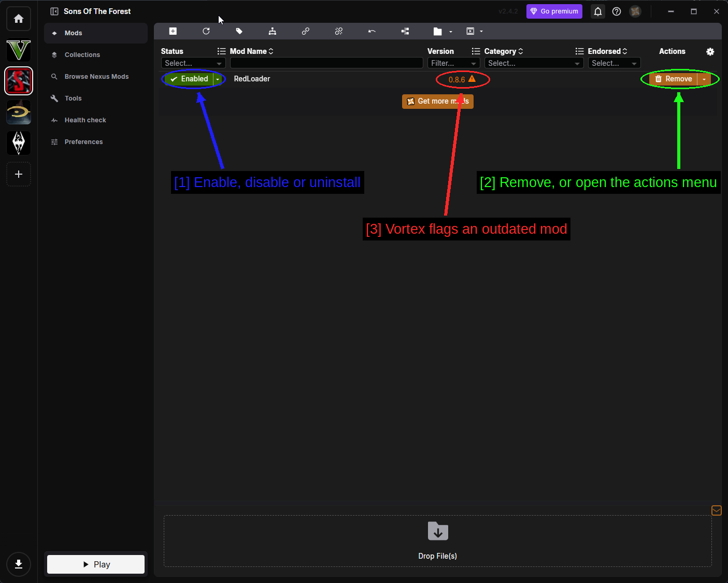Open the mods folder icon in toolbar
The height and width of the screenshot is (583, 728).
(x=438, y=31)
